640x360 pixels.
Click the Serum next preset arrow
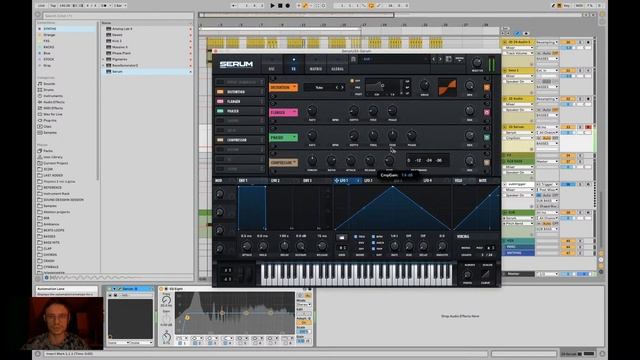pos(440,59)
